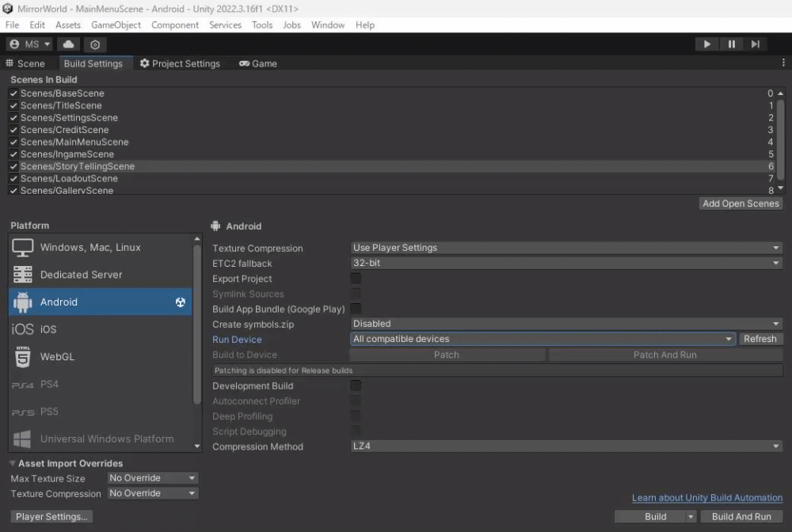Expand the Run Device dropdown
The width and height of the screenshot is (792, 532).
click(x=543, y=339)
